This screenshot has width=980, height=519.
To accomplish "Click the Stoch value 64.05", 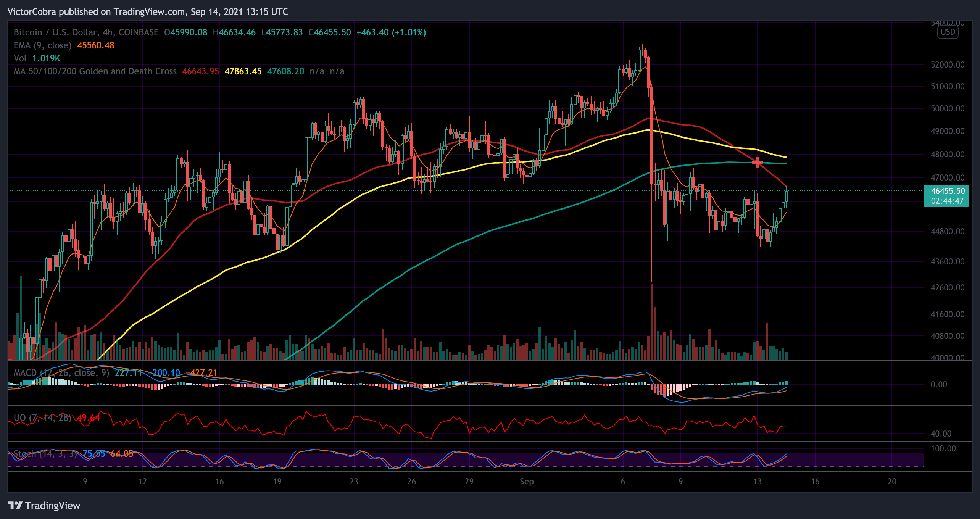I will point(122,454).
